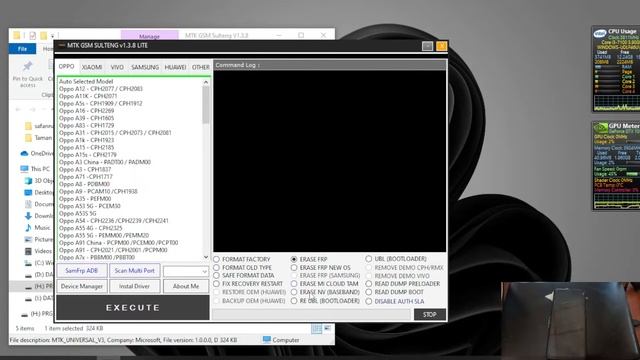Click the STOP button
The image size is (640, 360).
pyautogui.click(x=429, y=314)
